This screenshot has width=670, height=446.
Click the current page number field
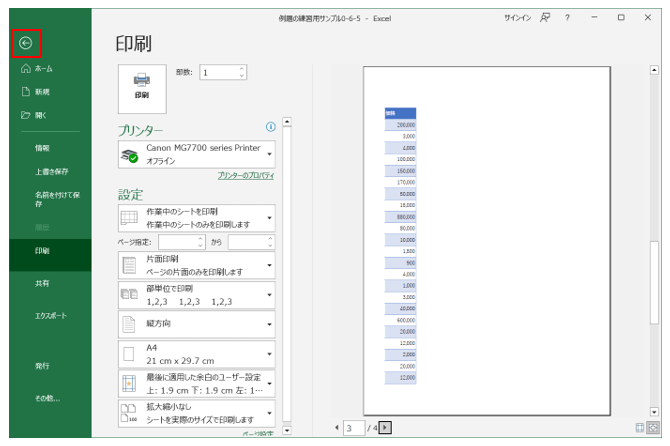point(354,428)
